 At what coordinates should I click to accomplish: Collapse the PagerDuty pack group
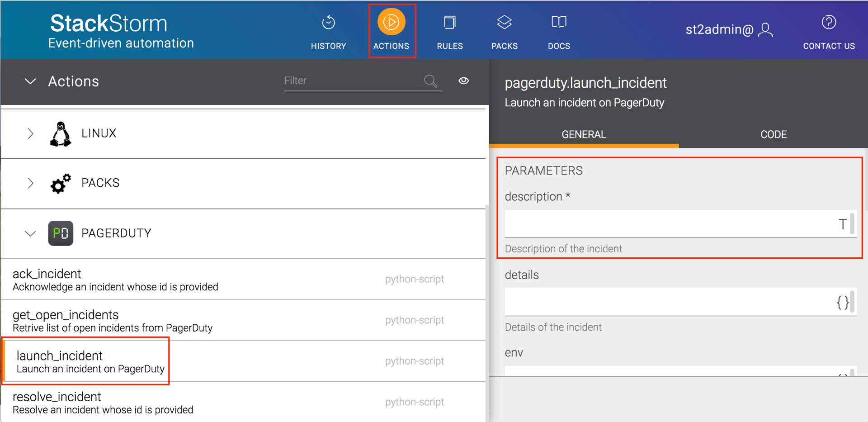[x=30, y=234]
